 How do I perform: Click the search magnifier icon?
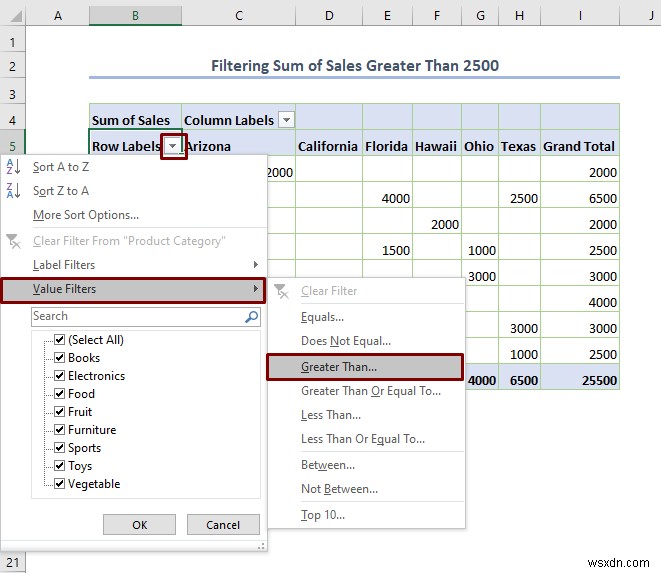(x=252, y=317)
